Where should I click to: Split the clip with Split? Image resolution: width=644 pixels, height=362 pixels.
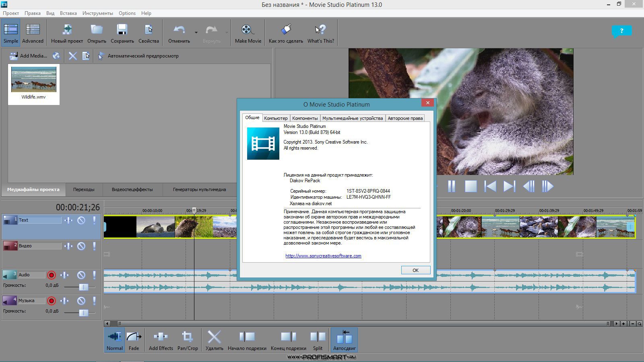pyautogui.click(x=318, y=340)
